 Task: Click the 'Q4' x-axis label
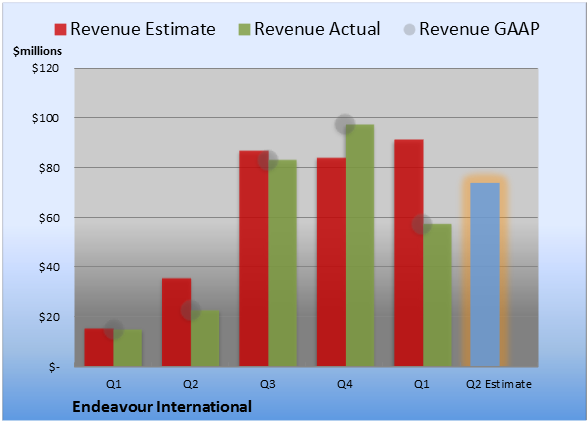pos(345,384)
